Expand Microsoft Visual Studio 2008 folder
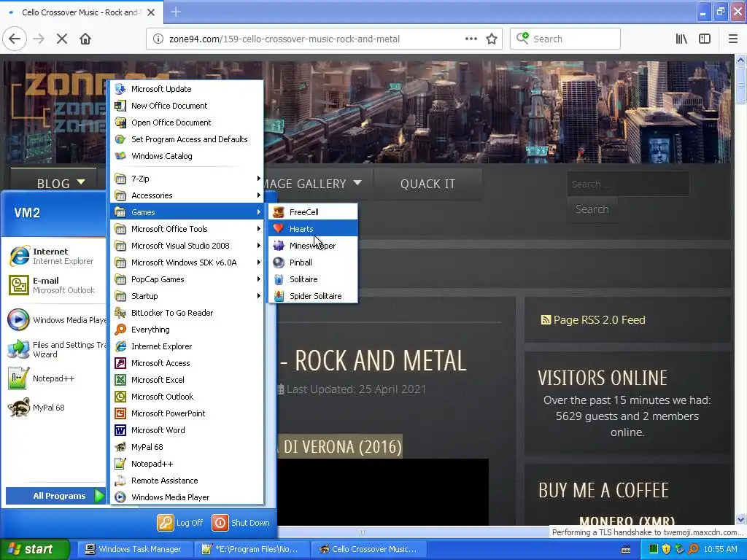The height and width of the screenshot is (560, 747). click(x=187, y=246)
